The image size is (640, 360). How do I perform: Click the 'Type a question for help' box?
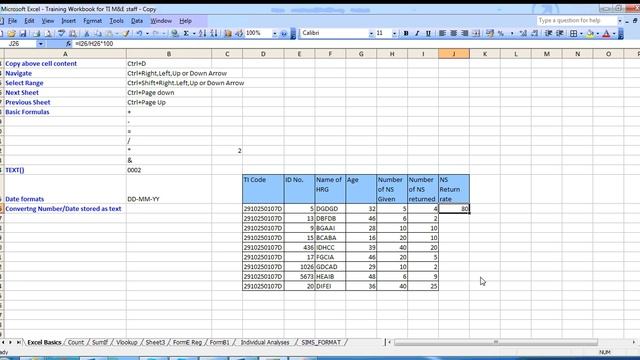point(576,20)
